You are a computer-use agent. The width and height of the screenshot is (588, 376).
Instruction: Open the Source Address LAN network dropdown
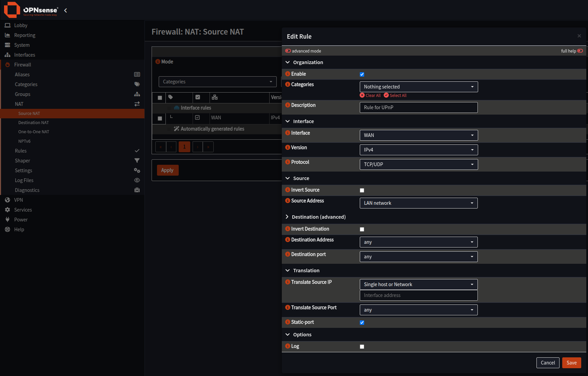pyautogui.click(x=418, y=203)
